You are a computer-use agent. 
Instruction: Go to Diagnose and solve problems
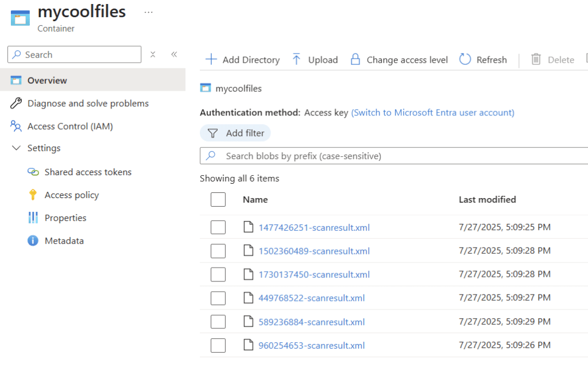pyautogui.click(x=88, y=103)
